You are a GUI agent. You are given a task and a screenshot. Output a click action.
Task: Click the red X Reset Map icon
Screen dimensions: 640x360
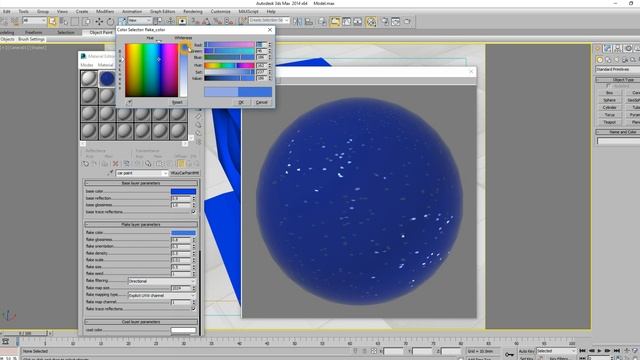click(116, 164)
